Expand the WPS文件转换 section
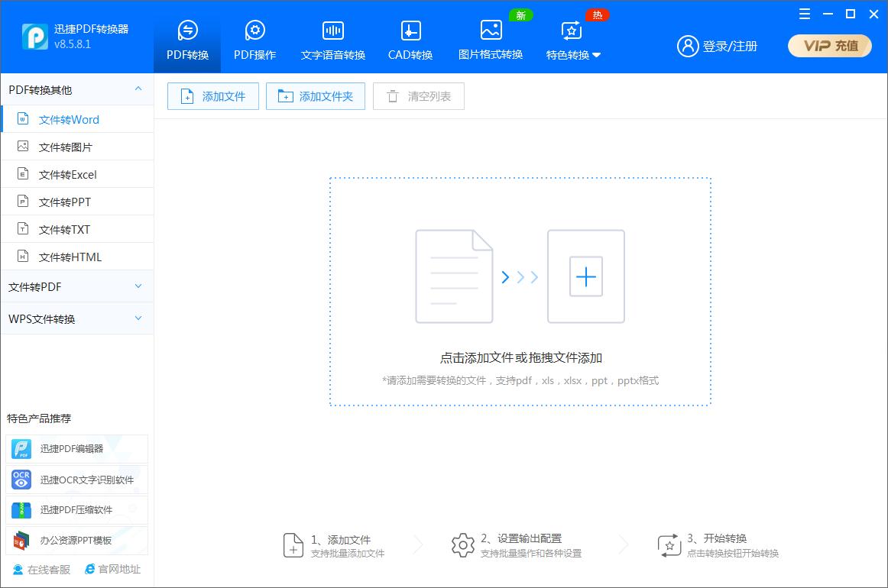The width and height of the screenshot is (888, 588). 76,318
